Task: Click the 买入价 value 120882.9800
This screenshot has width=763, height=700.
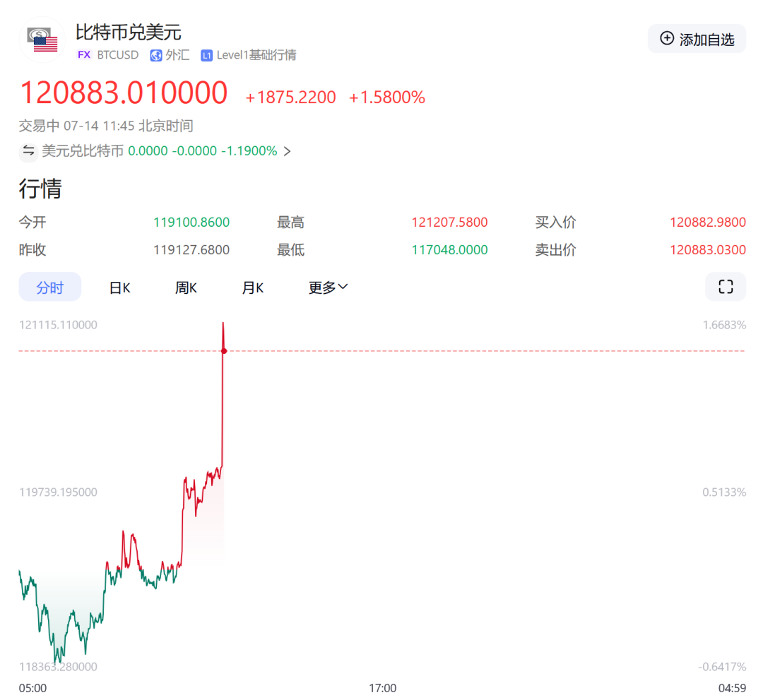Action: click(707, 223)
